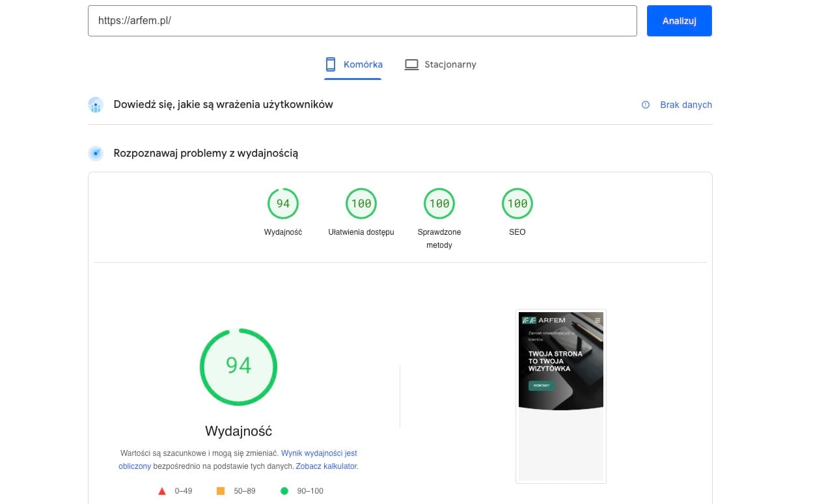The width and height of the screenshot is (824, 504).
Task: Click the 90–100 legend range text
Action: pos(310,491)
